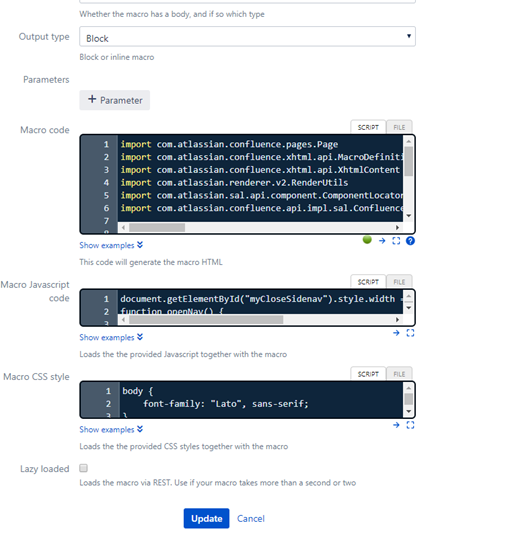This screenshot has height=550, width=510.
Task: Click the 'import com.atlassian.confluence.pages.Page' line
Action: coord(229,144)
